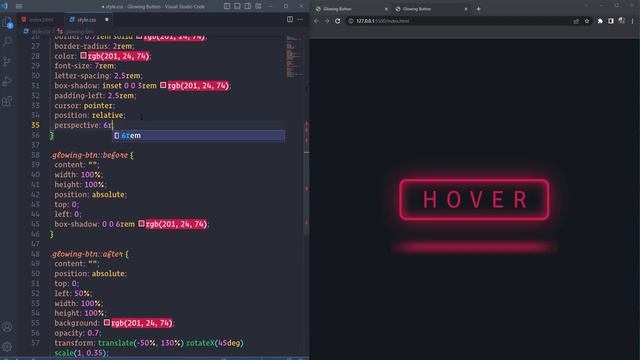Reload the browser page
This screenshot has height=360, width=640.
338,21
